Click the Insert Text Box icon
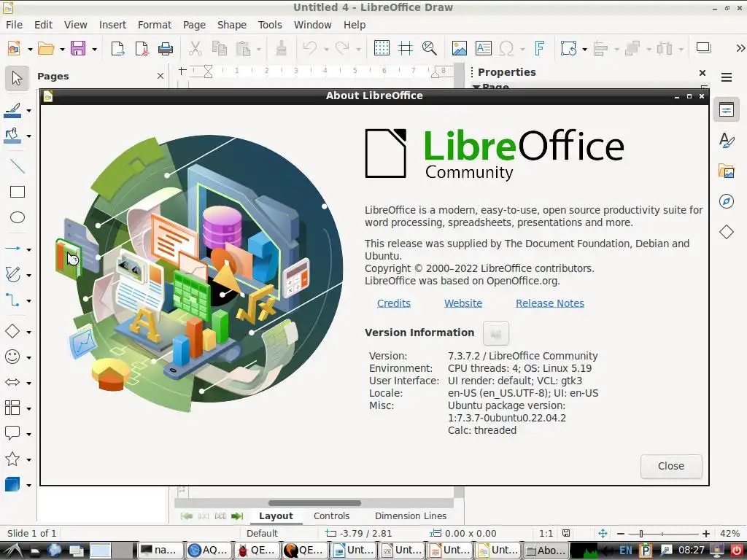The width and height of the screenshot is (747, 560). (x=483, y=48)
